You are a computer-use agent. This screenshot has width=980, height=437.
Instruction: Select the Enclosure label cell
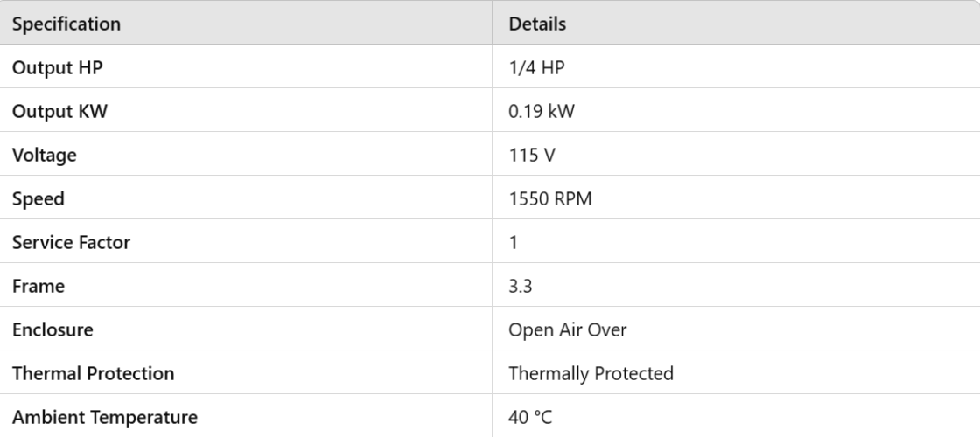click(52, 329)
